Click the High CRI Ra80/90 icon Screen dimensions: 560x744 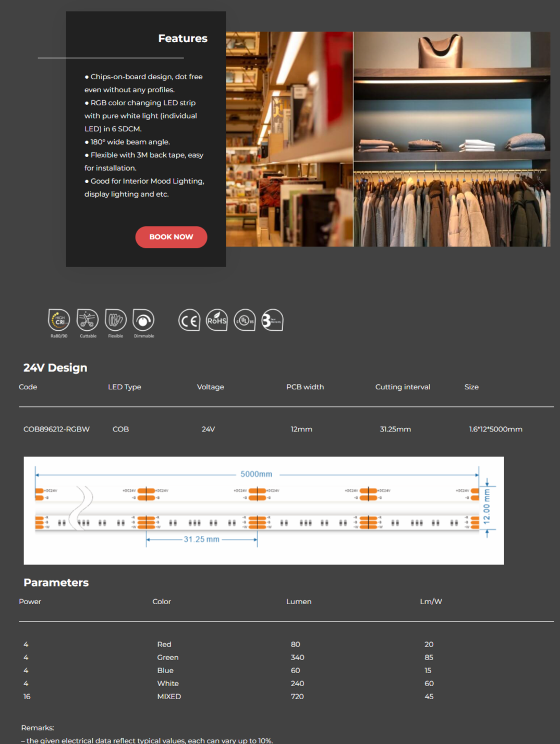point(59,320)
